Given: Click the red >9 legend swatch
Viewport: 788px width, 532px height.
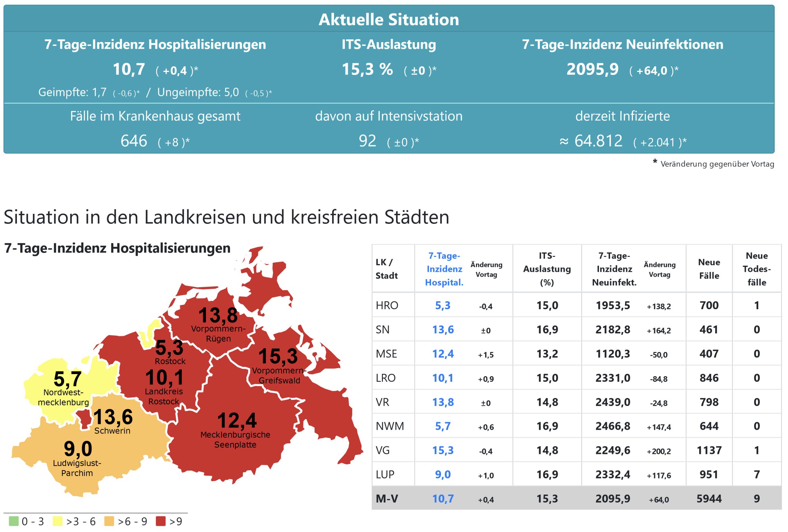Looking at the screenshot, I should point(161,521).
